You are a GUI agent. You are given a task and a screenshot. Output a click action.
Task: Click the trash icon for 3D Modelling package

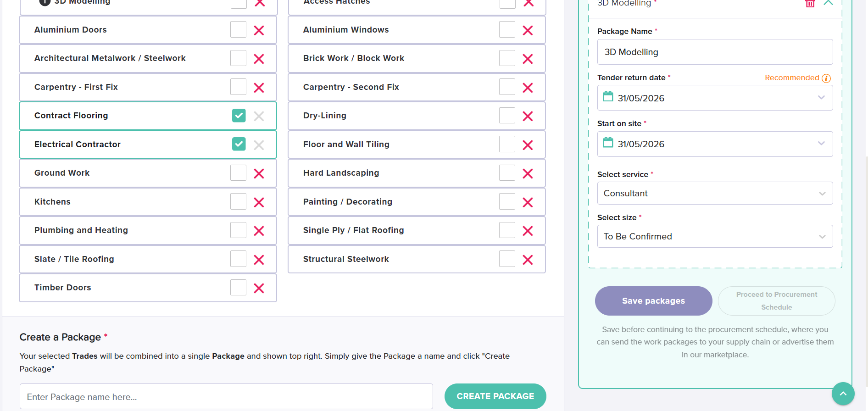(810, 4)
